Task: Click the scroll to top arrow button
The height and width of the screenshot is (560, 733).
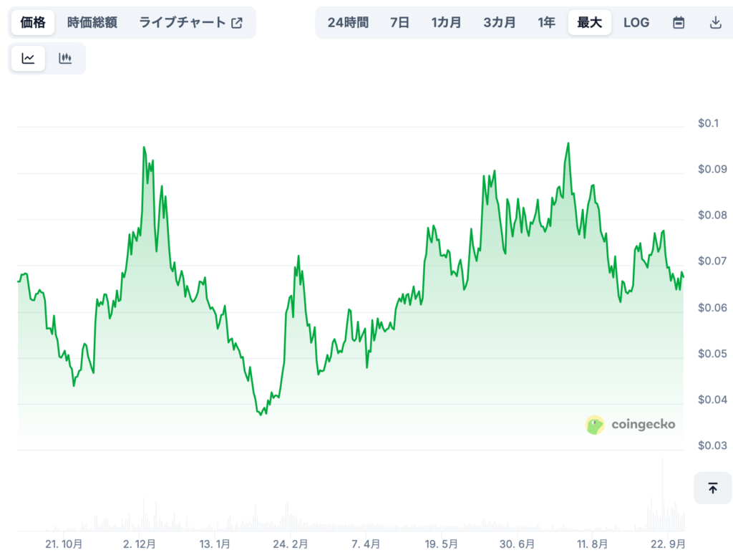Action: tap(712, 488)
